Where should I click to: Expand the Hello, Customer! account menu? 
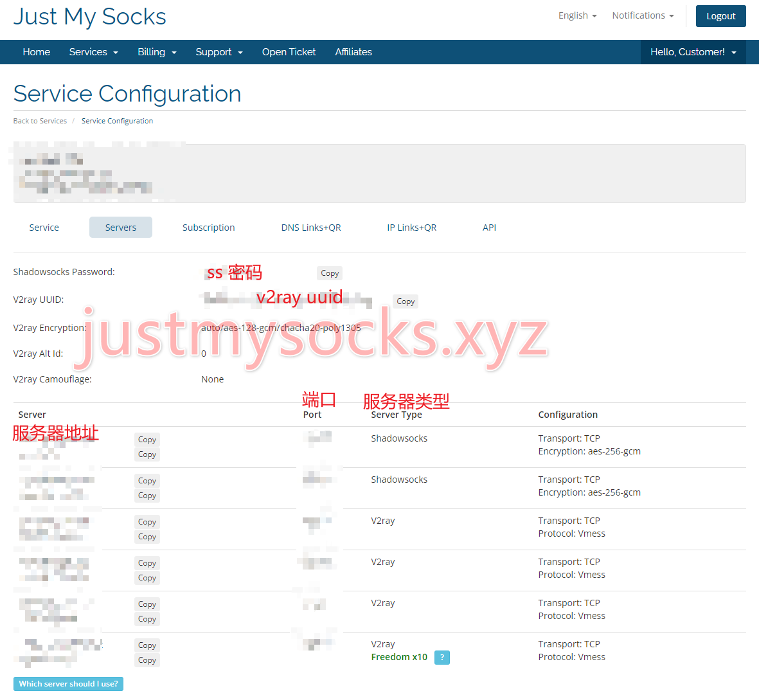(x=693, y=52)
